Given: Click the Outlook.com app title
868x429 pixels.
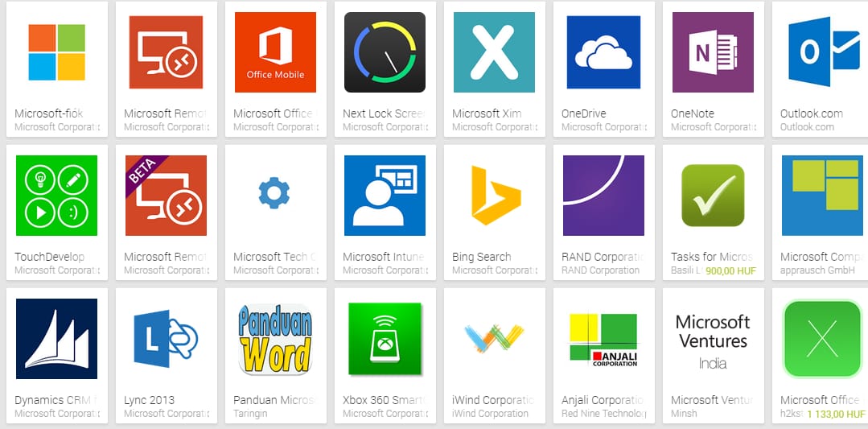Looking at the screenshot, I should 812,113.
